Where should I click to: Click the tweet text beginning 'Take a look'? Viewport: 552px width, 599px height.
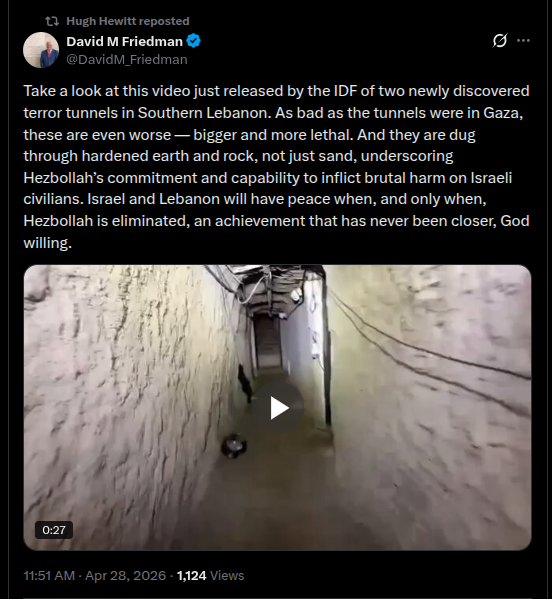[x=276, y=167]
